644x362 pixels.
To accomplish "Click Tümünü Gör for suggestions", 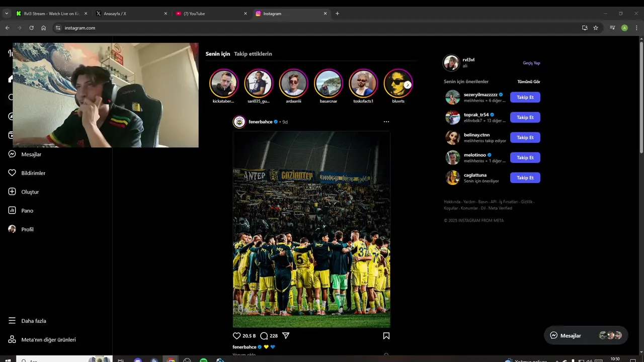I will [x=529, y=81].
